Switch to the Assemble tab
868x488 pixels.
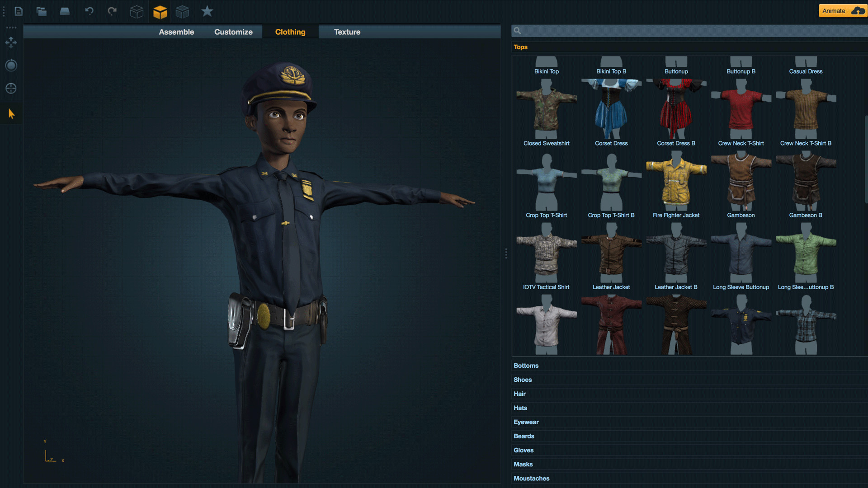pyautogui.click(x=176, y=32)
